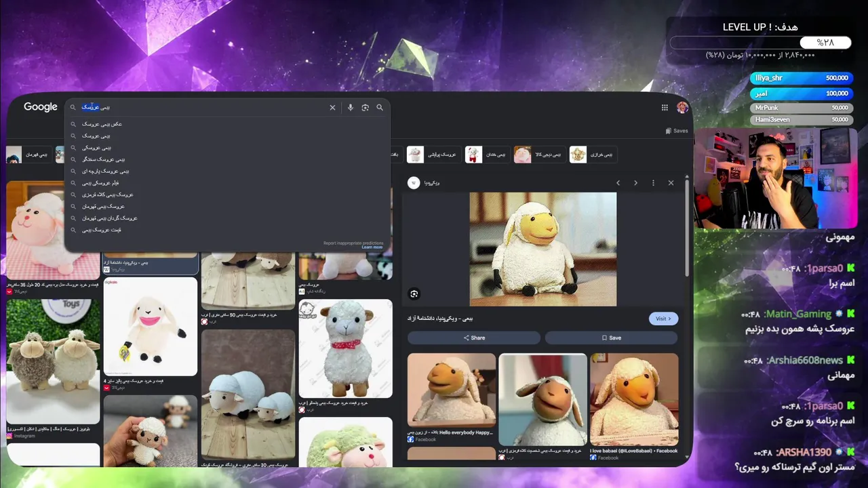Filter images by 'ببعی دیجی کالا' chip
The width and height of the screenshot is (868, 488).
click(538, 155)
